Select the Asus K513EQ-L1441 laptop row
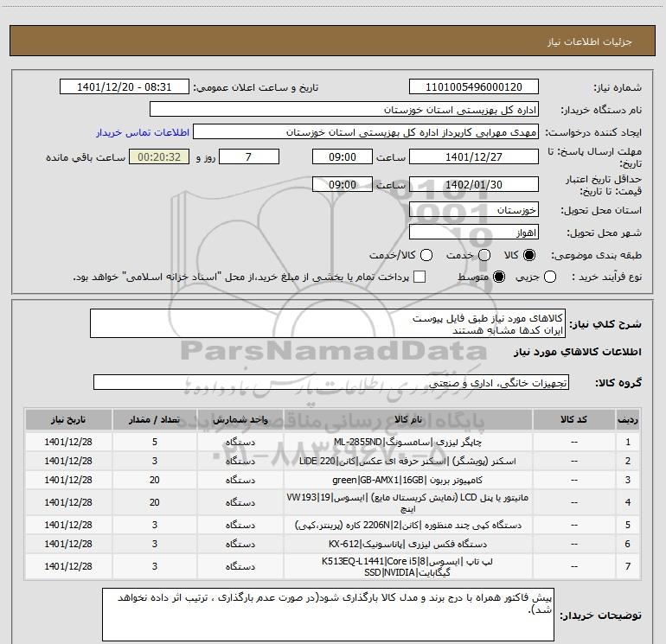Screen dimensions: 666x644 pyautogui.click(x=333, y=567)
